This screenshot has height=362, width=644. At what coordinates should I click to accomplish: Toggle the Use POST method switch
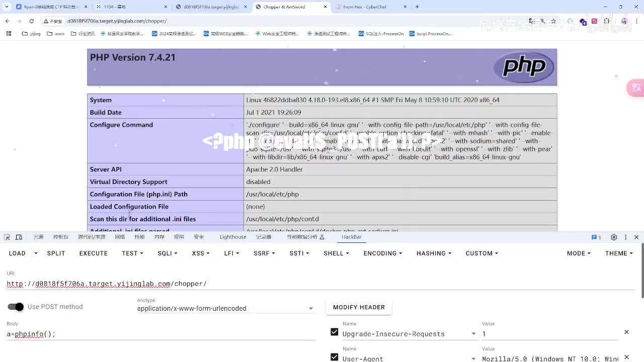click(x=16, y=307)
